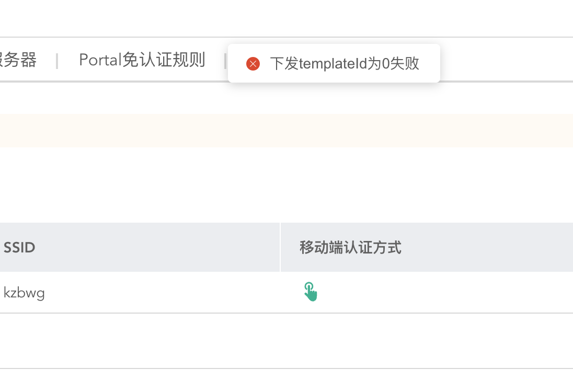Open the Portal免认证规则 tab

click(x=142, y=60)
